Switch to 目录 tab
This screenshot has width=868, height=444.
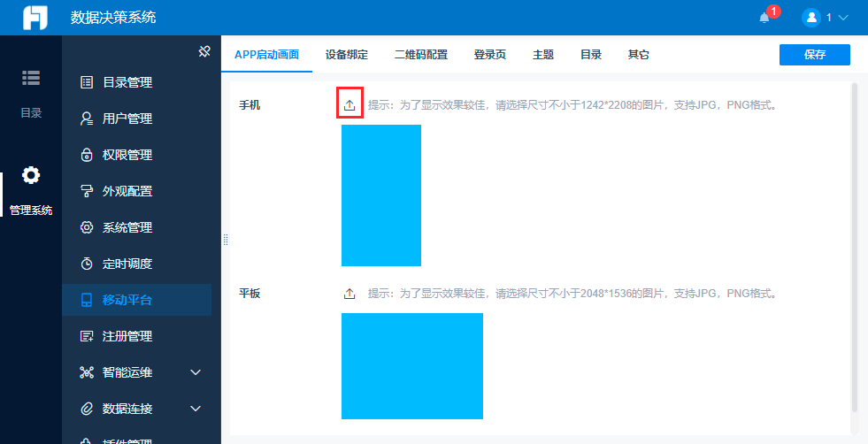(591, 55)
